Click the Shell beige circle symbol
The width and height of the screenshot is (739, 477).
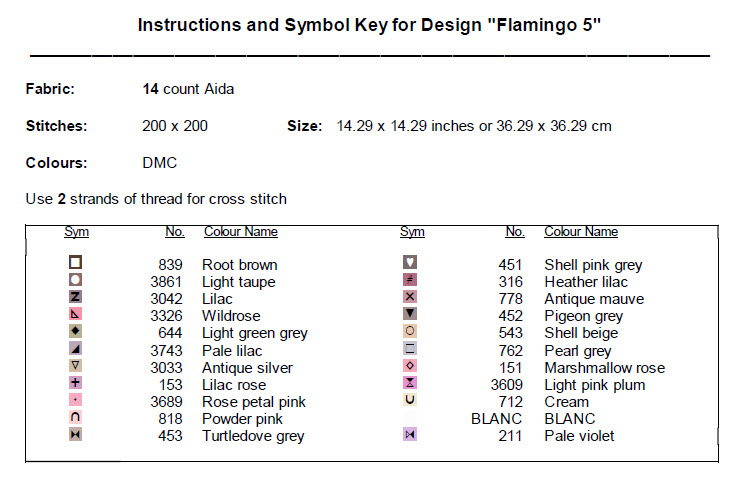coord(410,332)
